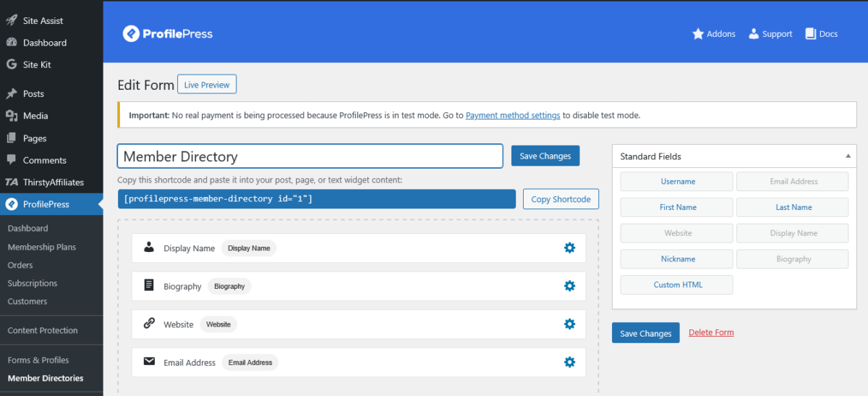Click the Display Name tag pill
The width and height of the screenshot is (868, 396).
click(x=249, y=248)
